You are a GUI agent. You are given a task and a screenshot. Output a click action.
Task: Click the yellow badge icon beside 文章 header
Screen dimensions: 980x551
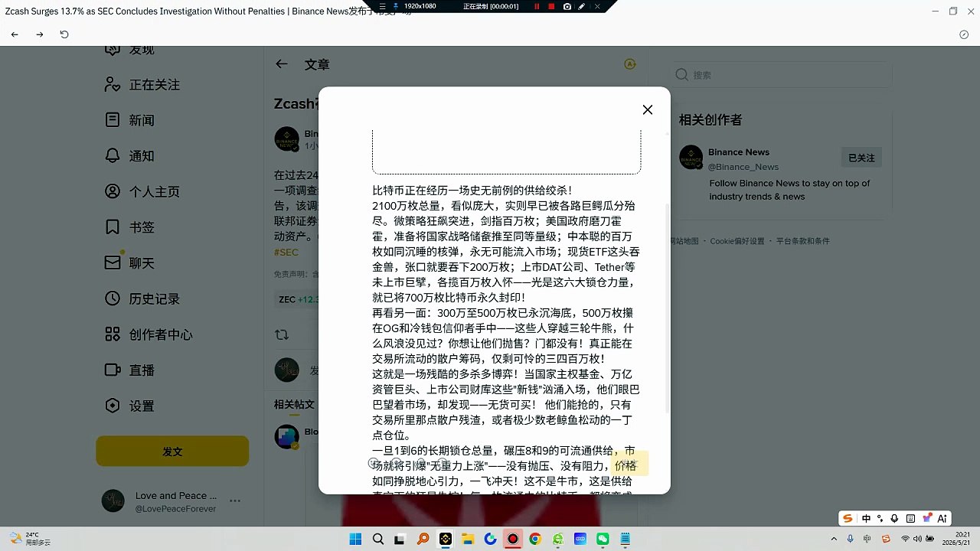(630, 64)
